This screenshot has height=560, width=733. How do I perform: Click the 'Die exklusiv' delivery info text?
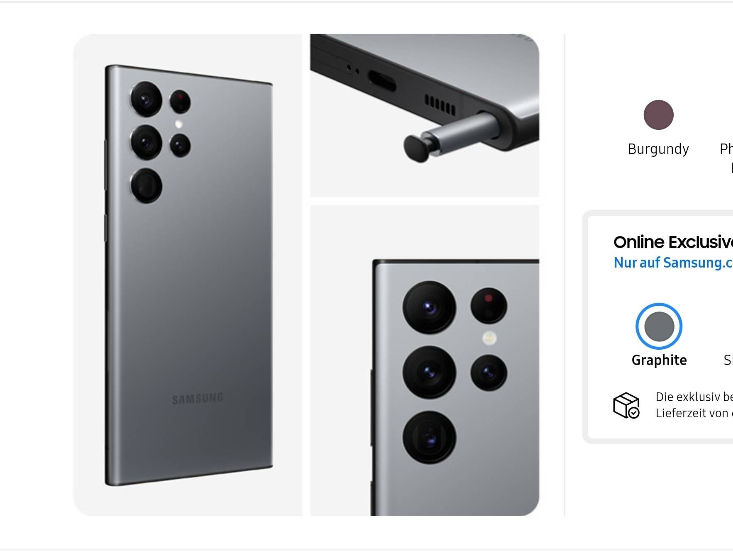click(x=694, y=397)
